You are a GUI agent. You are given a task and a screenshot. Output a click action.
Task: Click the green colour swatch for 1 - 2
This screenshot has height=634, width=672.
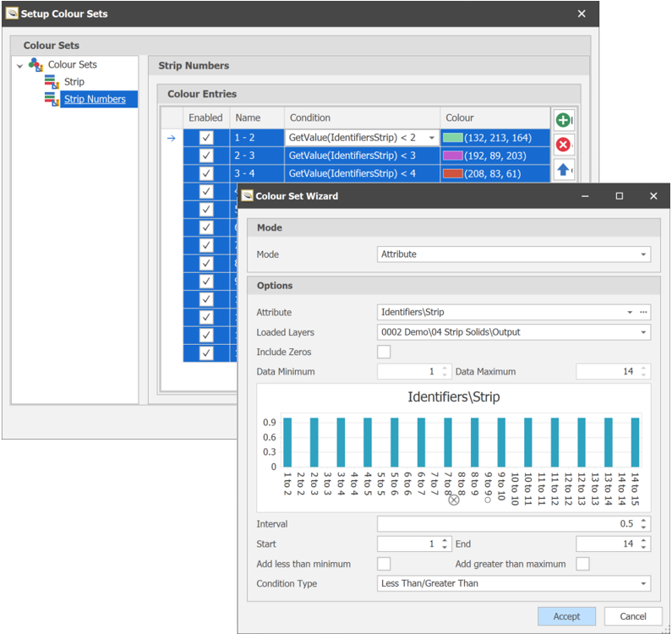click(453, 138)
